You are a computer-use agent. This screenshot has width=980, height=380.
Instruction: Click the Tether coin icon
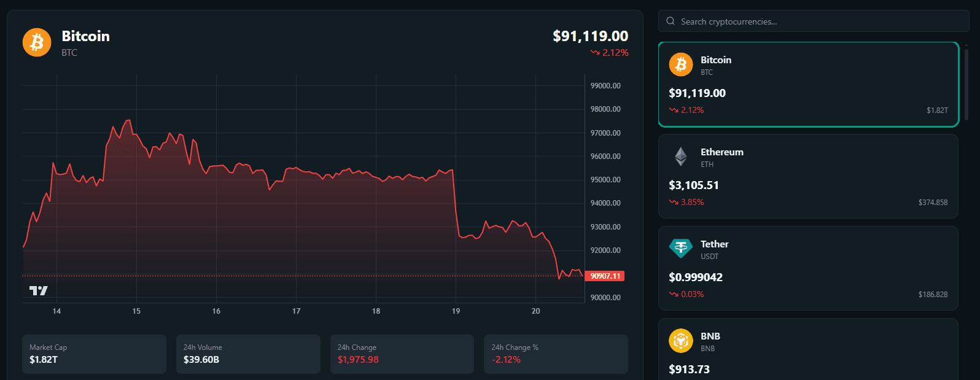click(680, 249)
